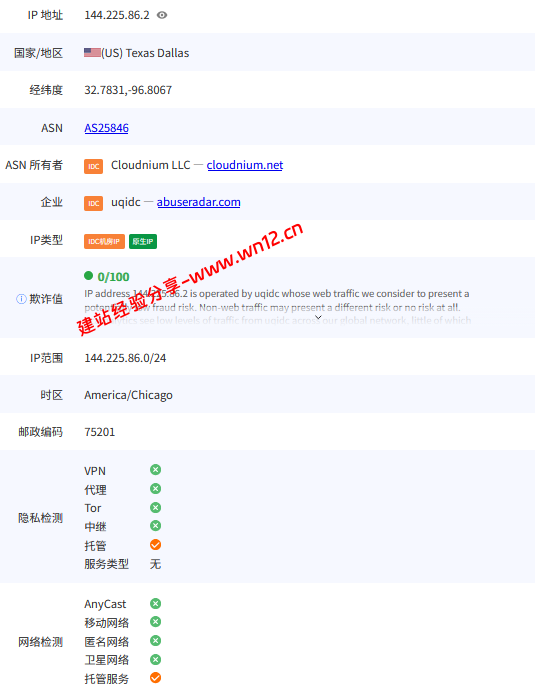535x688 pixels.
Task: Click the IDC badge beside uqidc
Action: [93, 203]
